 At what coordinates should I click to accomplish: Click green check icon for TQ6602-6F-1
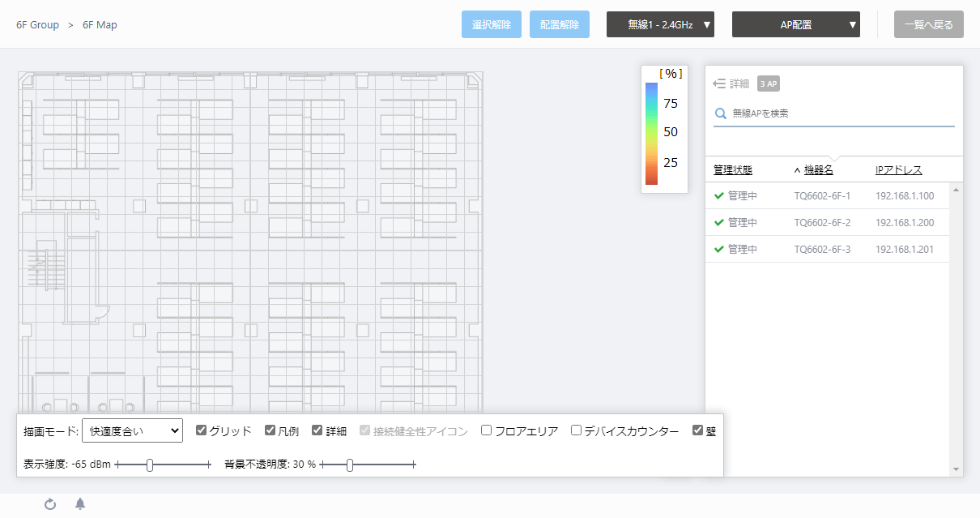[x=718, y=195]
